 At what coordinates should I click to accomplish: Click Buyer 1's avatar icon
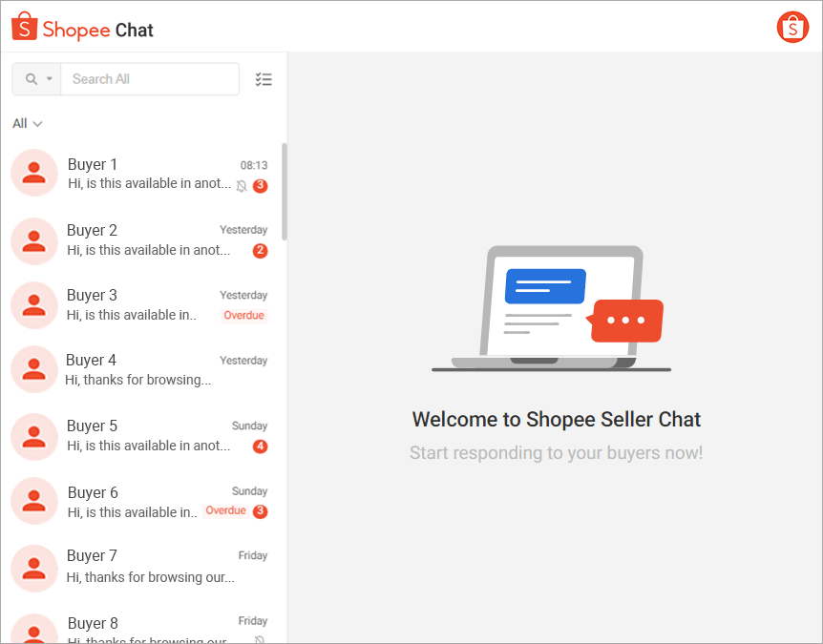tap(34, 173)
